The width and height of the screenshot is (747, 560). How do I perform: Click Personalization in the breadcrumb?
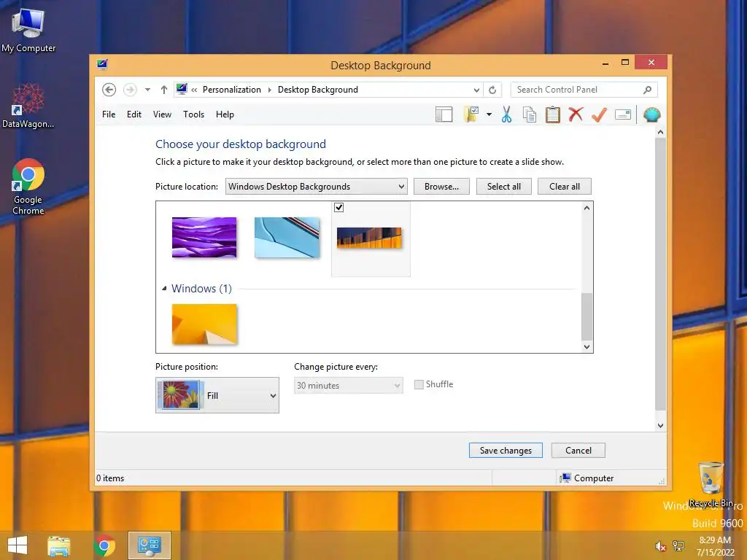point(231,90)
